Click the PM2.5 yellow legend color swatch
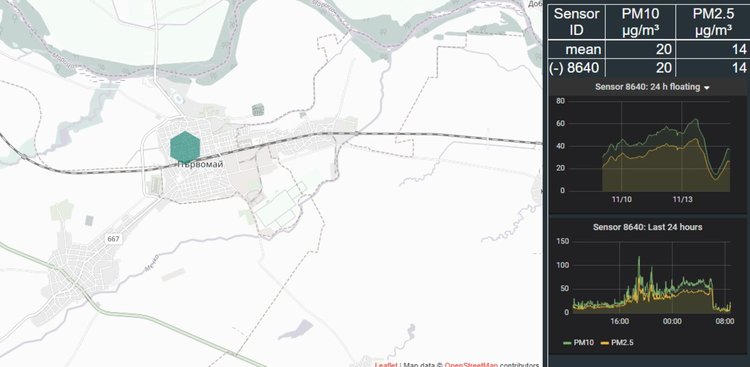 [x=604, y=343]
